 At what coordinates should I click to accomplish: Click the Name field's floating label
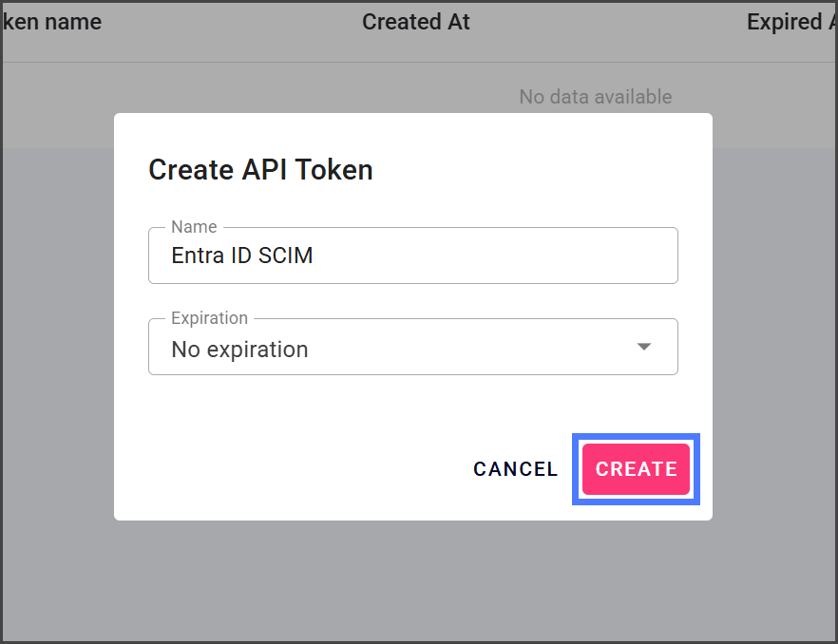pyautogui.click(x=194, y=227)
